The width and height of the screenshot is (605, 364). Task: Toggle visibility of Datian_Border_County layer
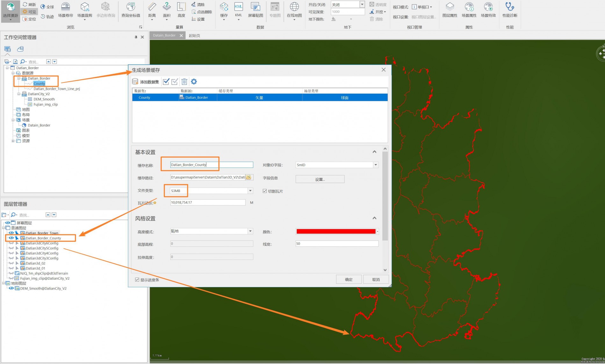11,238
